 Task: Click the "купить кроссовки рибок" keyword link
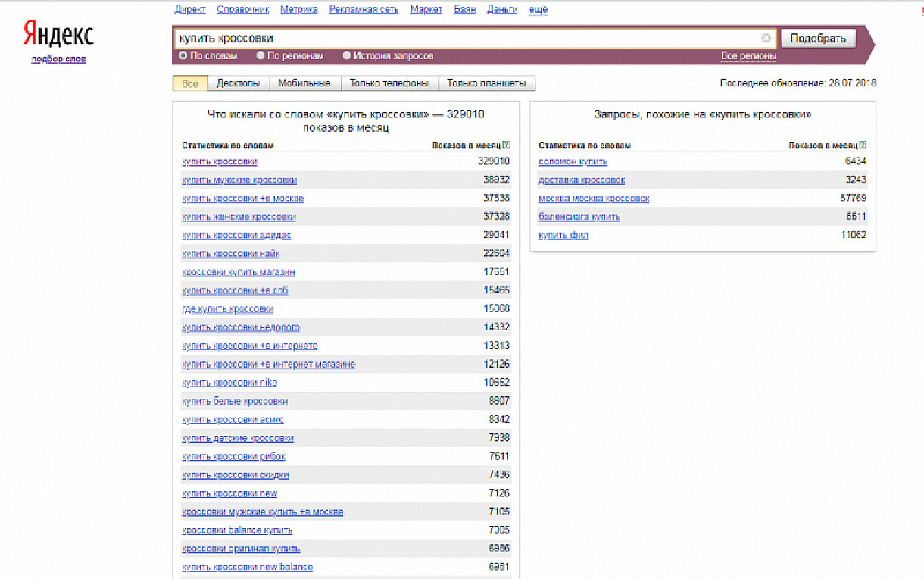tap(234, 456)
